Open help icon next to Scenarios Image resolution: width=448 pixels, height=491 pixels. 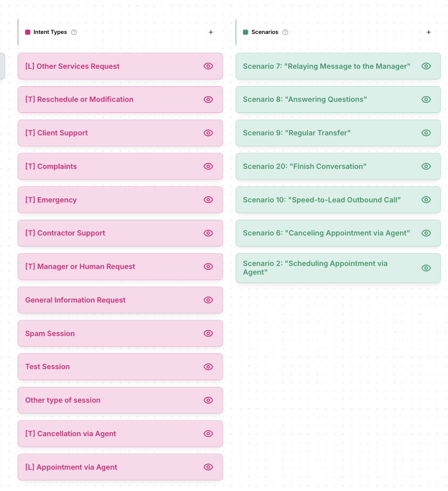(285, 32)
